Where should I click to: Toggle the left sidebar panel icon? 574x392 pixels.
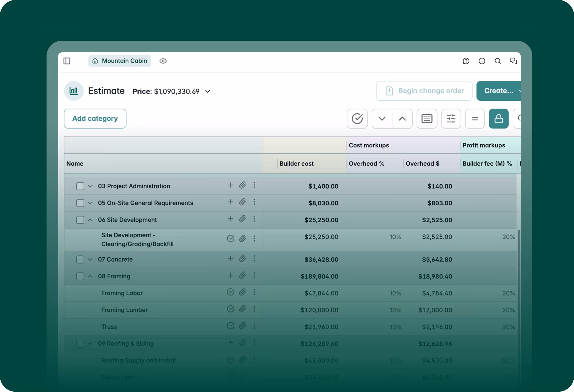[67, 61]
